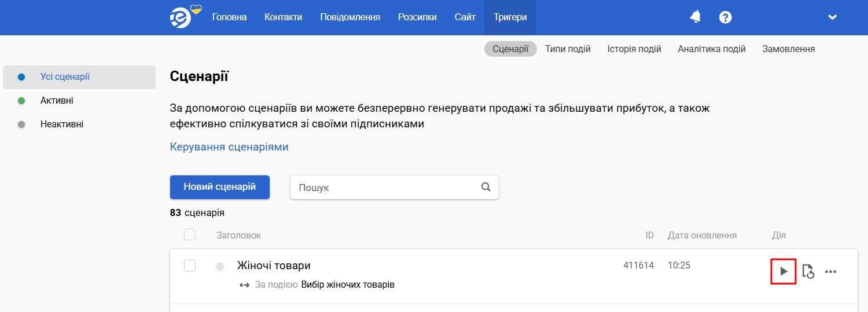Click the search magnifier icon
Viewport: 868px width, 312px height.
click(x=486, y=187)
